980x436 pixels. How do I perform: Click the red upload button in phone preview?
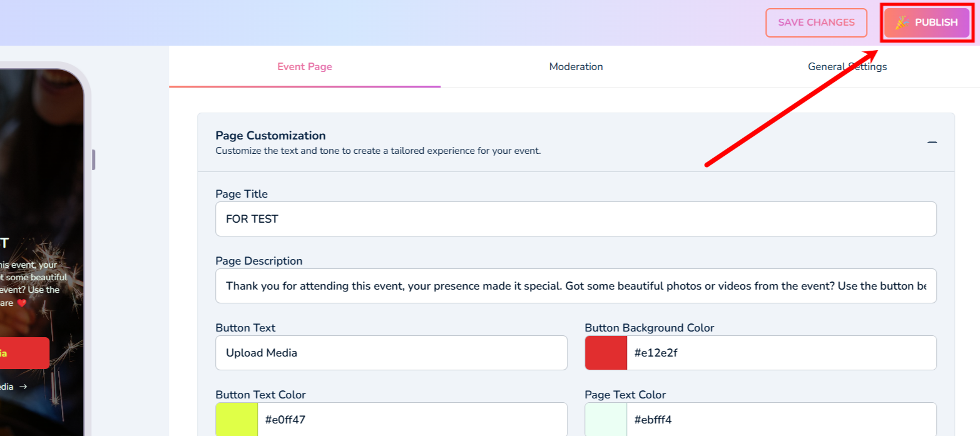pyautogui.click(x=24, y=353)
